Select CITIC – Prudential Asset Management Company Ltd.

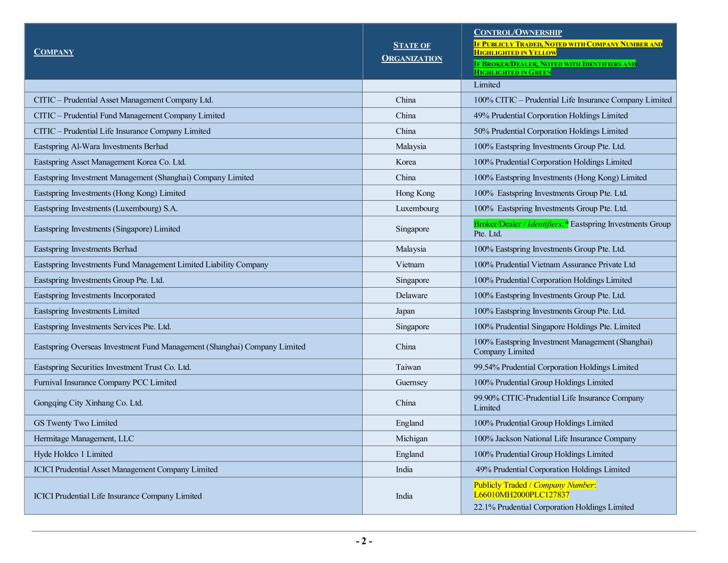(x=123, y=100)
